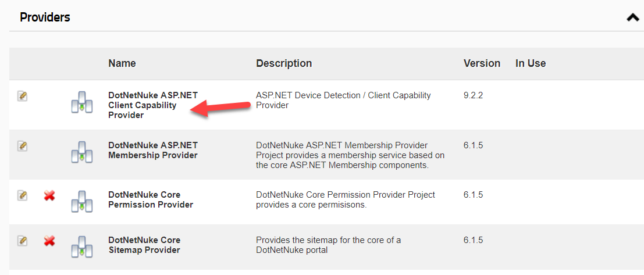Screen dimensions: 644x275
Task: Click the Client Capability Provider package icon
Action: 81,102
